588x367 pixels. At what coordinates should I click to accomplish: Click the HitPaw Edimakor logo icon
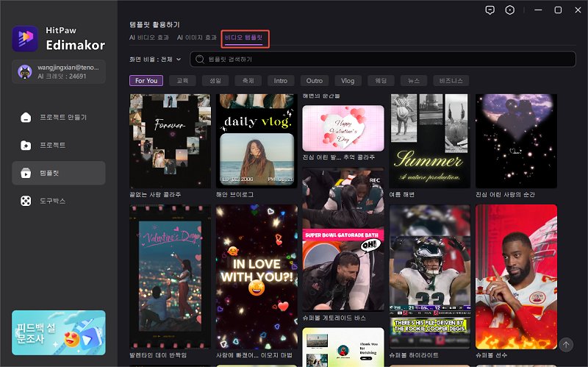click(x=25, y=38)
